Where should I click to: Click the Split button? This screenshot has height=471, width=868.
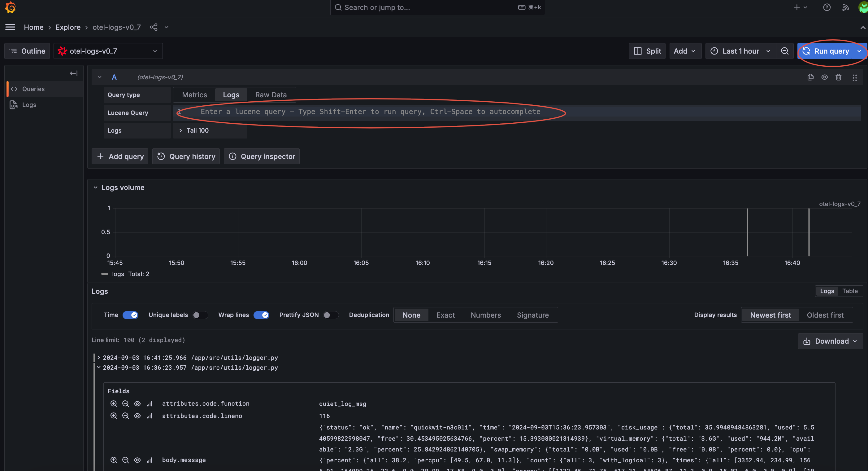pyautogui.click(x=647, y=51)
